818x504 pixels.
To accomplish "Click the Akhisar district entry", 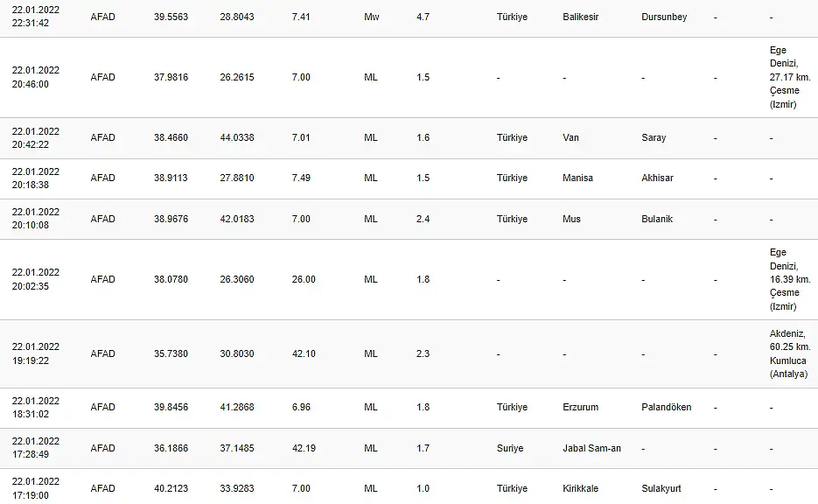I will pos(657,178).
